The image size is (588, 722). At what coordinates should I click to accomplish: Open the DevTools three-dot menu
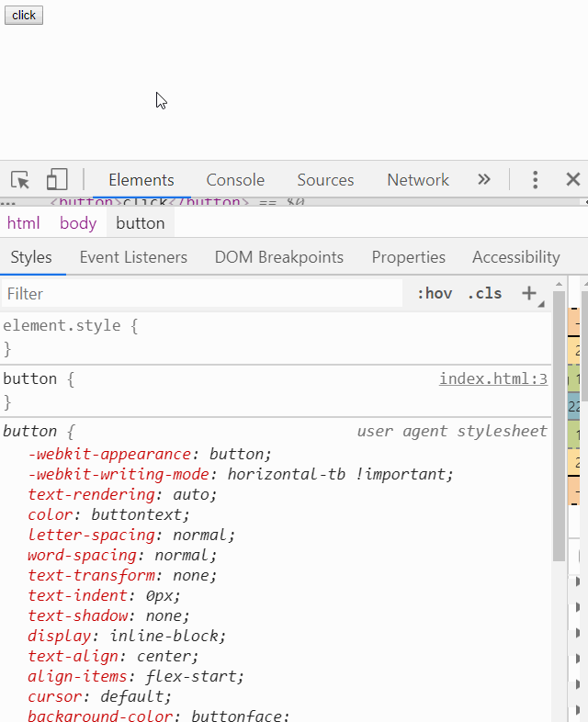[535, 179]
